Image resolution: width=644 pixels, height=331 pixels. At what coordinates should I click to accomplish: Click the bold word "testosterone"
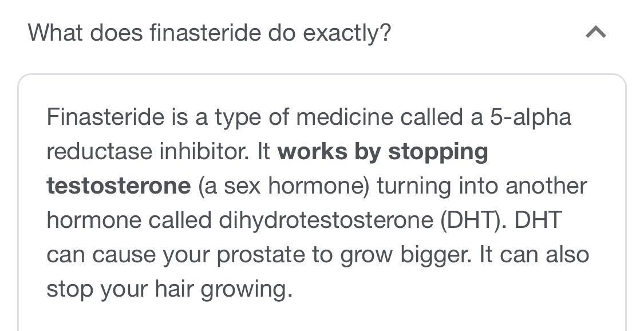click(118, 186)
